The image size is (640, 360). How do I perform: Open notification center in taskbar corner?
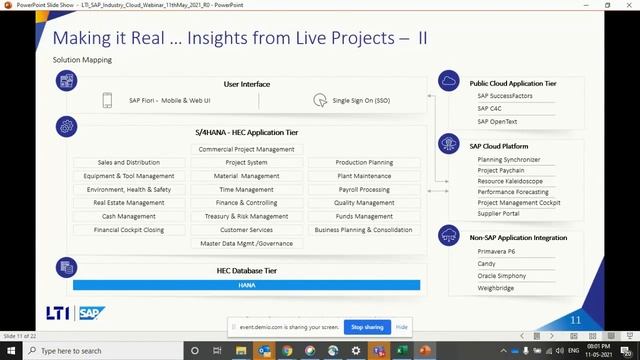coord(626,351)
